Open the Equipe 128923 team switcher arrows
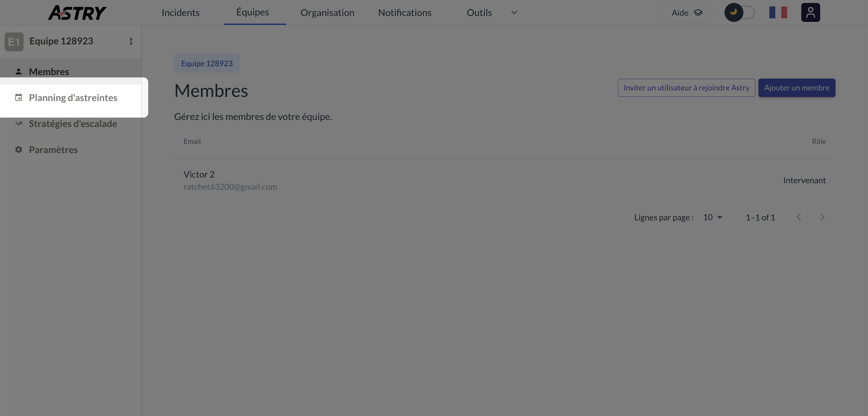The width and height of the screenshot is (868, 416). 131,41
